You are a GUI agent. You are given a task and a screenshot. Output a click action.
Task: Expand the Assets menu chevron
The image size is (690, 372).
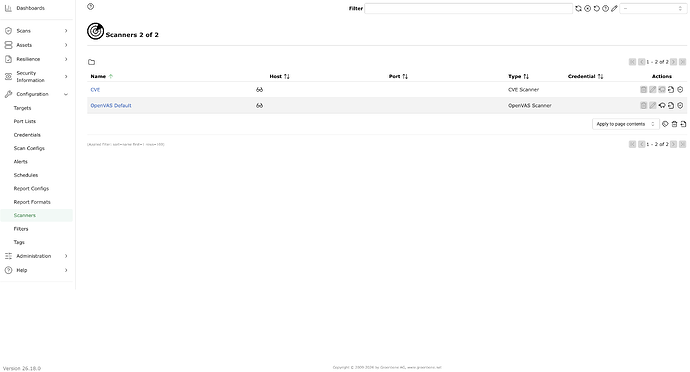click(66, 45)
